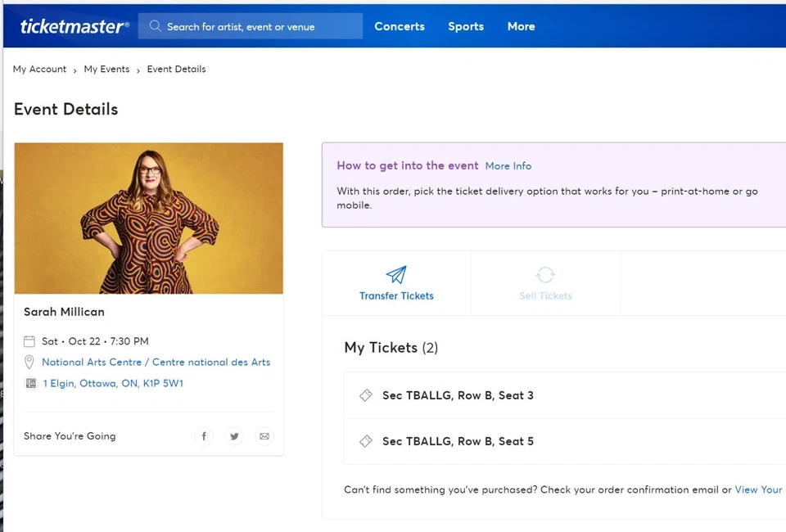
Task: Click the Sell Tickets refresh icon
Action: coord(545,275)
